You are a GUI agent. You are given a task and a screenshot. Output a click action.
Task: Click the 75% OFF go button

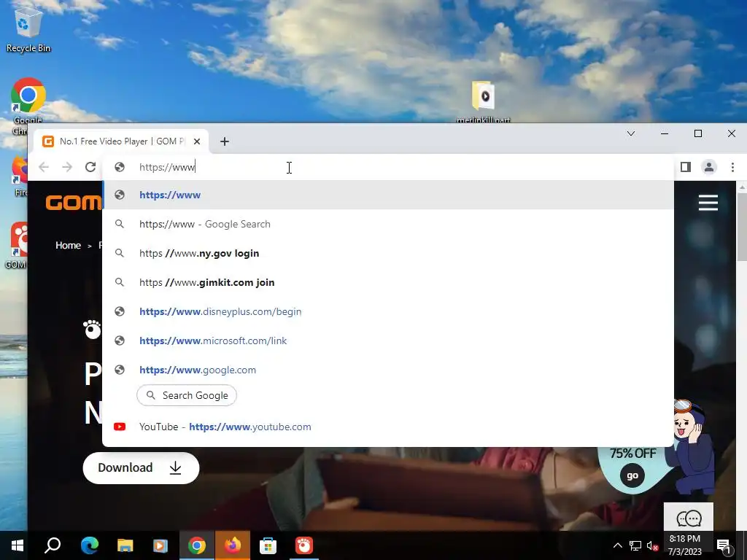tap(632, 475)
